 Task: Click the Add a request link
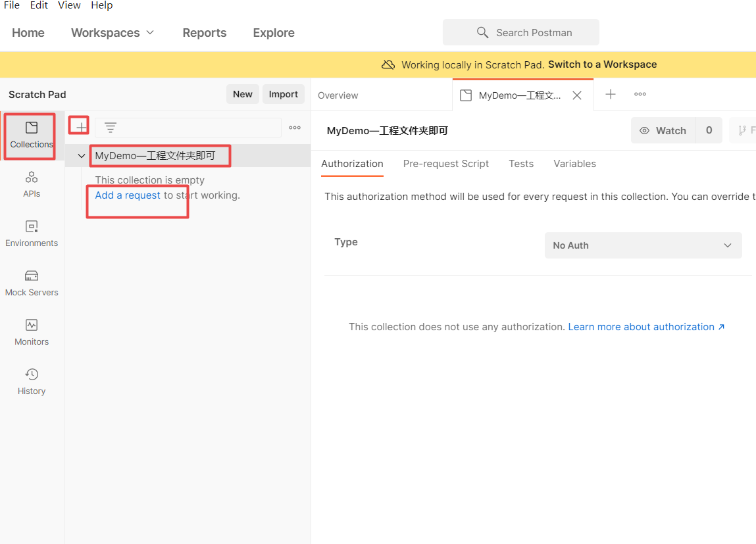pyautogui.click(x=127, y=195)
